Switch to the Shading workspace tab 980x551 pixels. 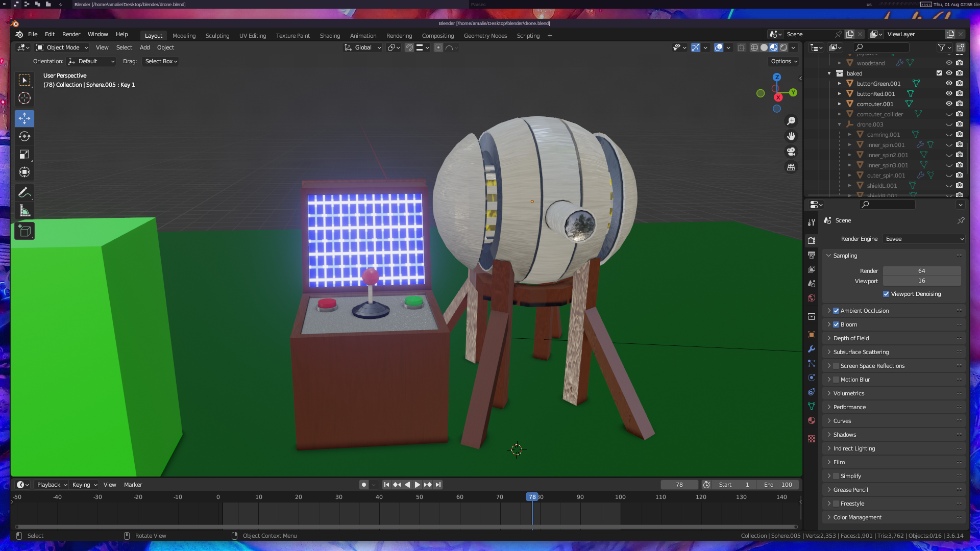click(330, 36)
